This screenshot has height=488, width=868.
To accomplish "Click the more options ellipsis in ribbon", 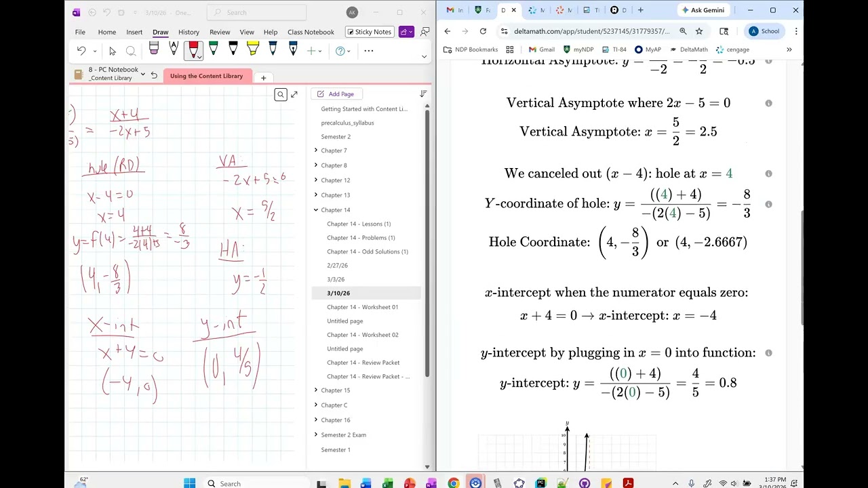I will click(x=369, y=51).
